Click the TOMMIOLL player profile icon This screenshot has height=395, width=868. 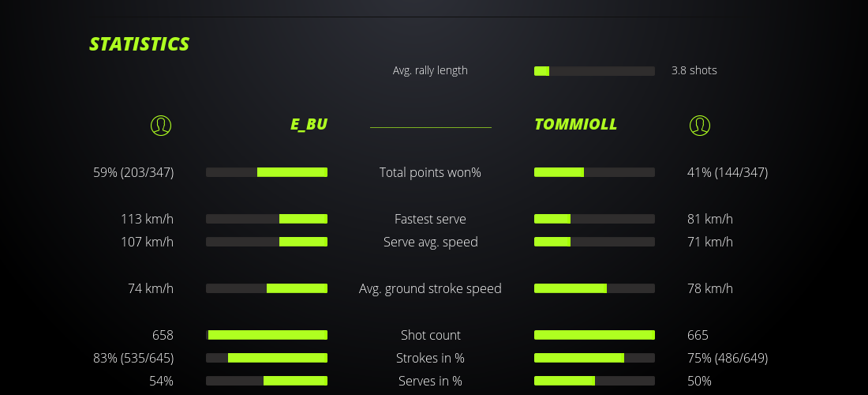(x=700, y=125)
